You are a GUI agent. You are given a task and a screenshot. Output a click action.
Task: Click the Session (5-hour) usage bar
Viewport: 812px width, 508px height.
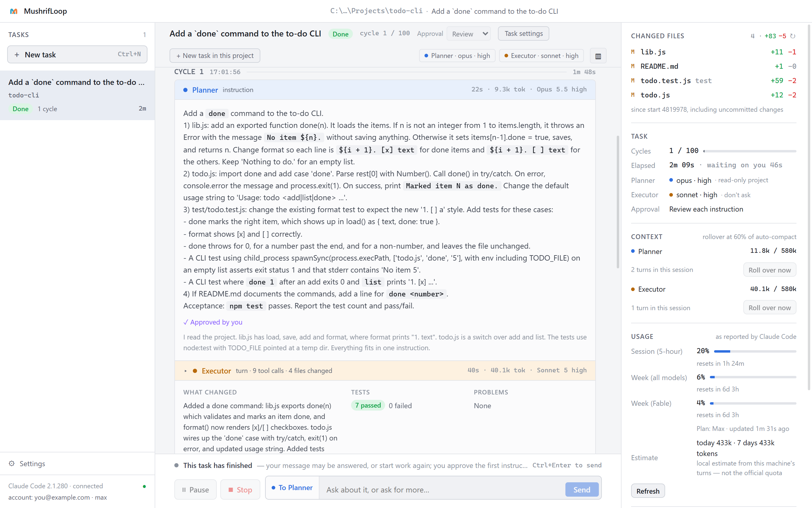pos(755,351)
